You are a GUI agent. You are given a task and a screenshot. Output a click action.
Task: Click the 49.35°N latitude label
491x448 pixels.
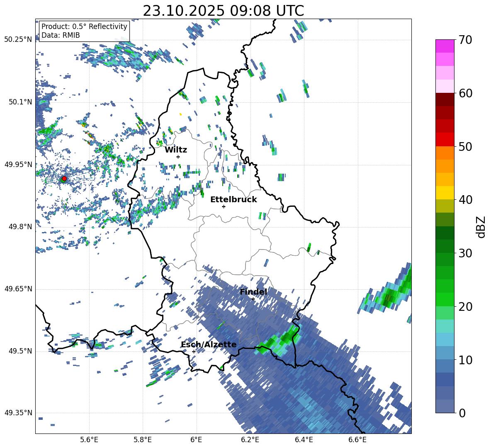point(18,413)
